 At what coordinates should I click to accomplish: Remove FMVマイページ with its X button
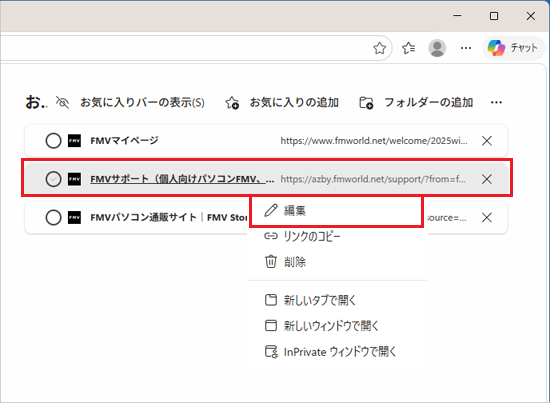487,141
